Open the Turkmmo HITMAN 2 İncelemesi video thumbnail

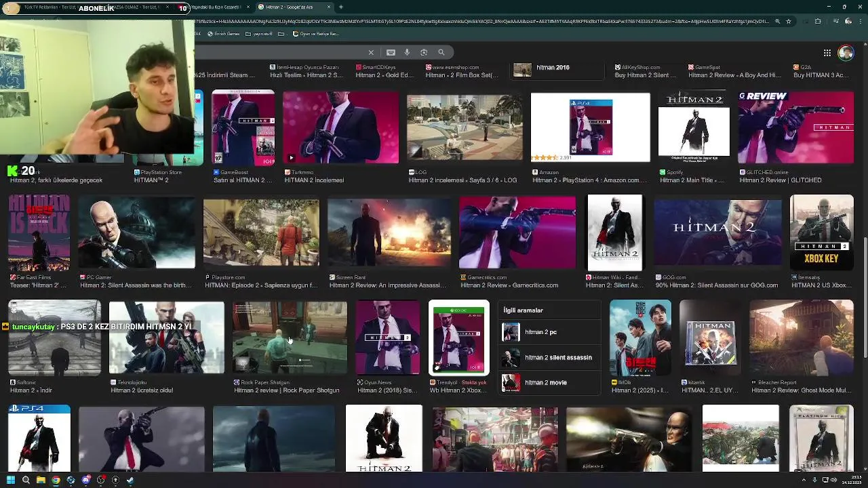340,127
